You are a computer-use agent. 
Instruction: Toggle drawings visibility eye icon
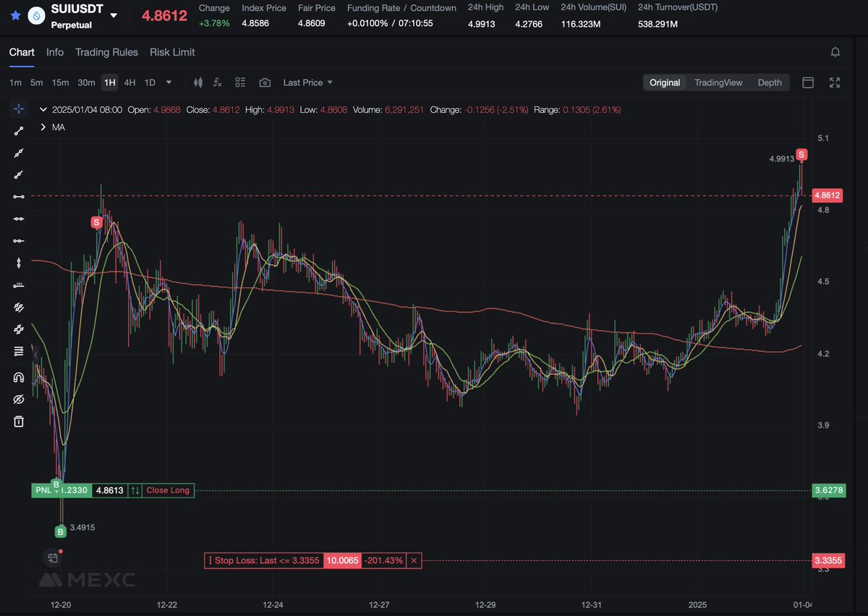pyautogui.click(x=19, y=400)
